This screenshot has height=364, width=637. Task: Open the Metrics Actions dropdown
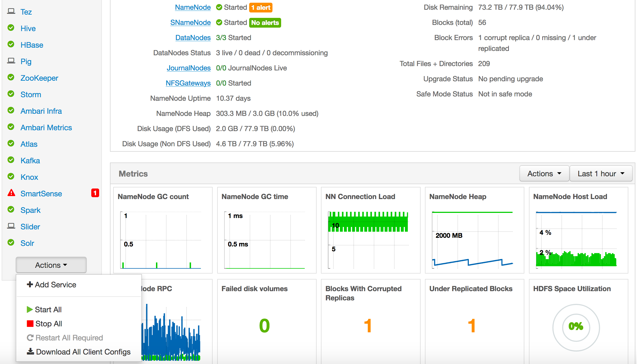point(544,174)
